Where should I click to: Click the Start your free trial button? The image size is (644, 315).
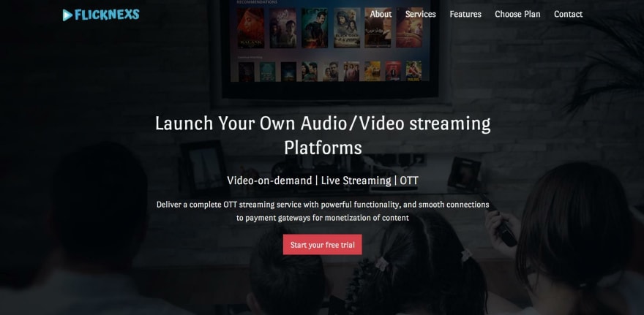[323, 244]
